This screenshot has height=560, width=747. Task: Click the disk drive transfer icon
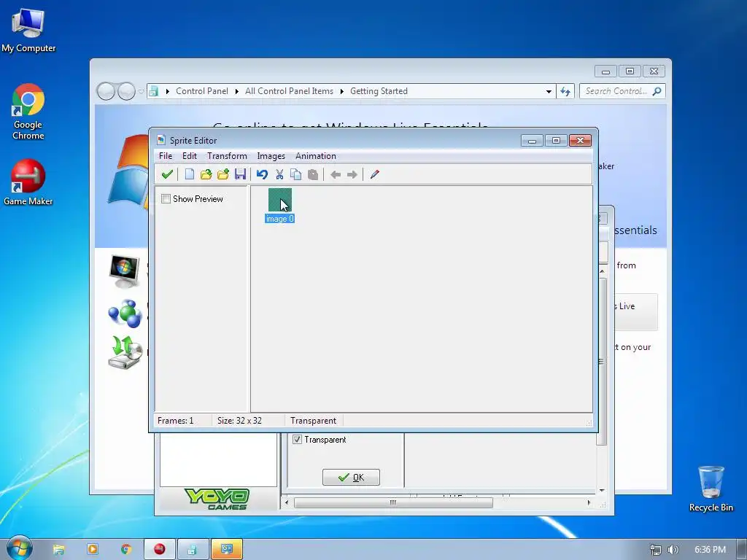pyautogui.click(x=125, y=352)
